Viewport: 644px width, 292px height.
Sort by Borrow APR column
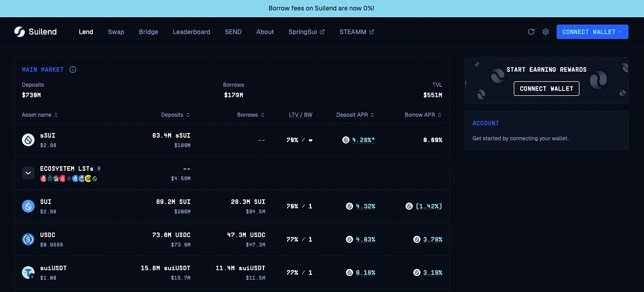(423, 115)
